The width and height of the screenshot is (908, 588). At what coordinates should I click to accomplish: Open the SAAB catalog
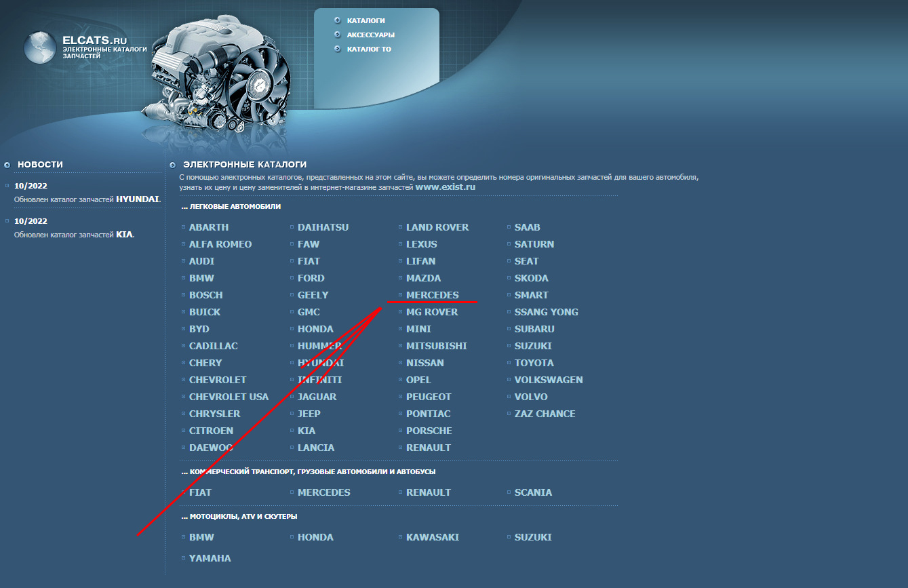click(528, 227)
